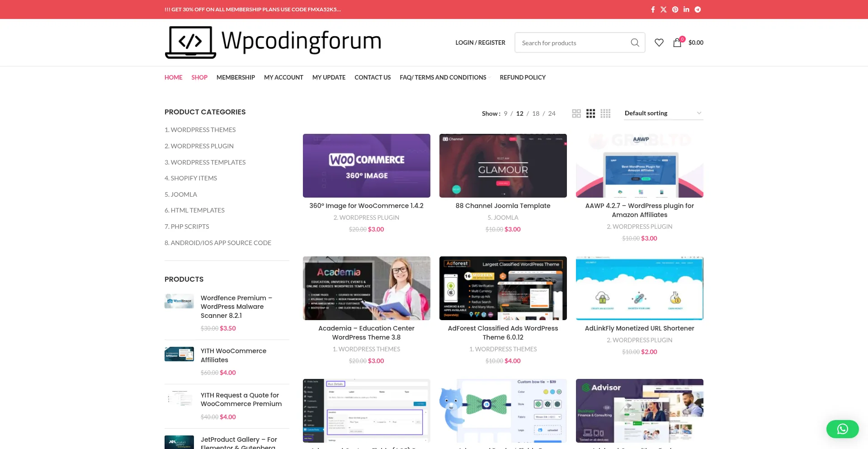This screenshot has width=868, height=449.
Task: Click LOGIN / REGISTER link
Action: click(480, 43)
